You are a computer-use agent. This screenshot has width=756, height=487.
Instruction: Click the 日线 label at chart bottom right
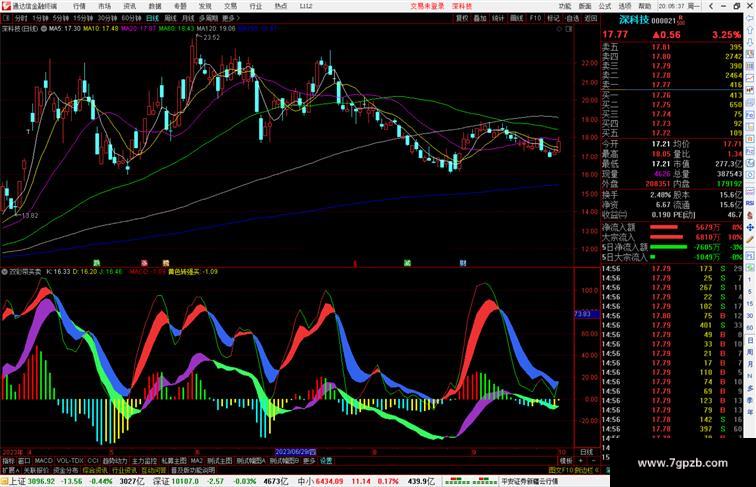(x=587, y=452)
